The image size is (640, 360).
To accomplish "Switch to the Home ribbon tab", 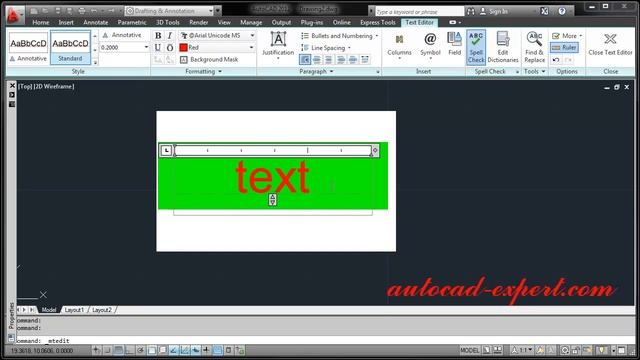I will [x=40, y=22].
